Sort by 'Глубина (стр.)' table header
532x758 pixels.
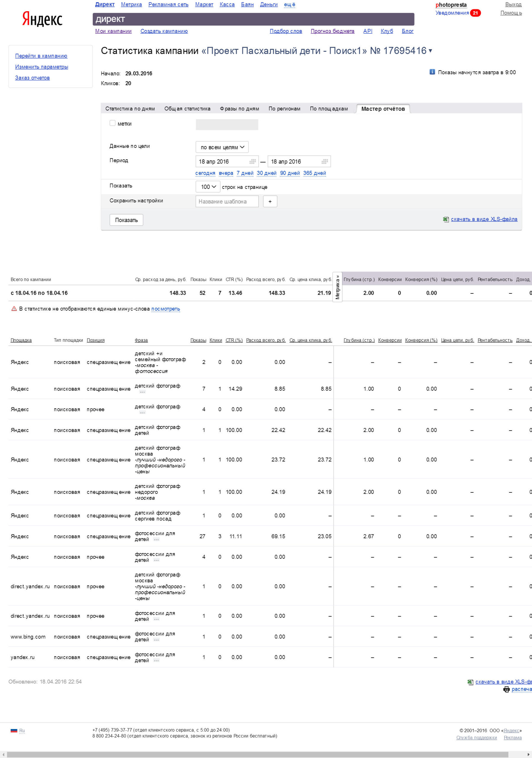click(359, 340)
